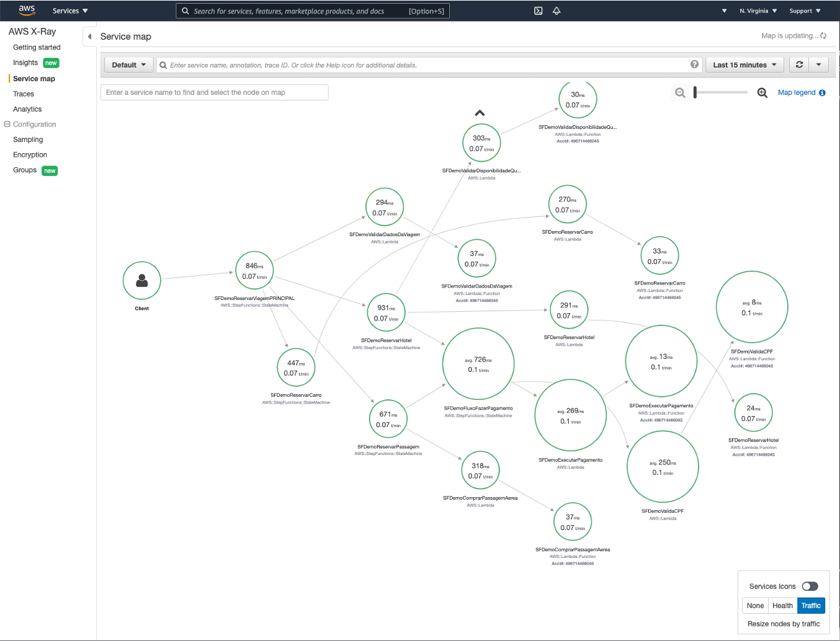Open Traces in the sidebar
The height and width of the screenshot is (641, 840).
(x=24, y=94)
